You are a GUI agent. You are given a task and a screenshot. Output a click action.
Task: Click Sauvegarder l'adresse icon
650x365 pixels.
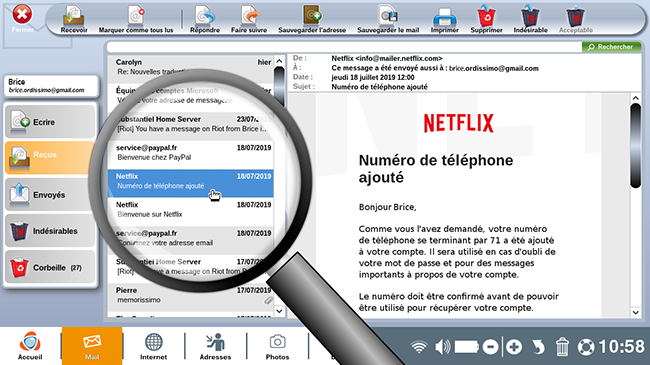tap(312, 19)
